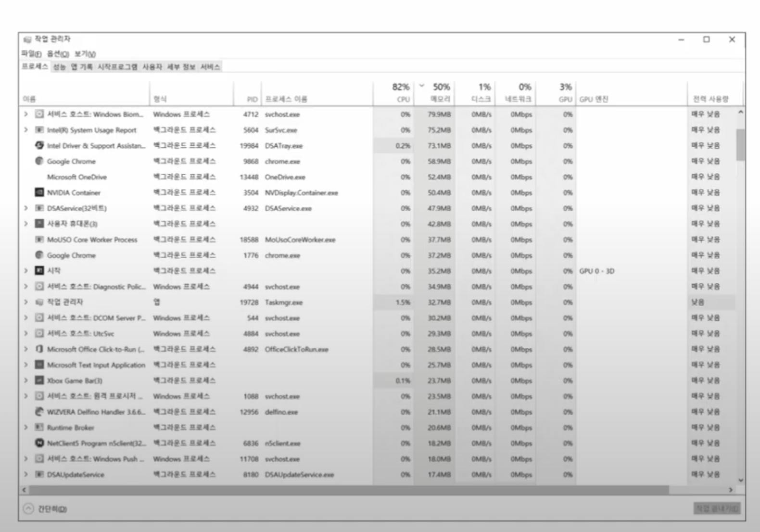Click the MoUSO Core Worker Process icon
This screenshot has height=532, width=760.
pyautogui.click(x=39, y=240)
